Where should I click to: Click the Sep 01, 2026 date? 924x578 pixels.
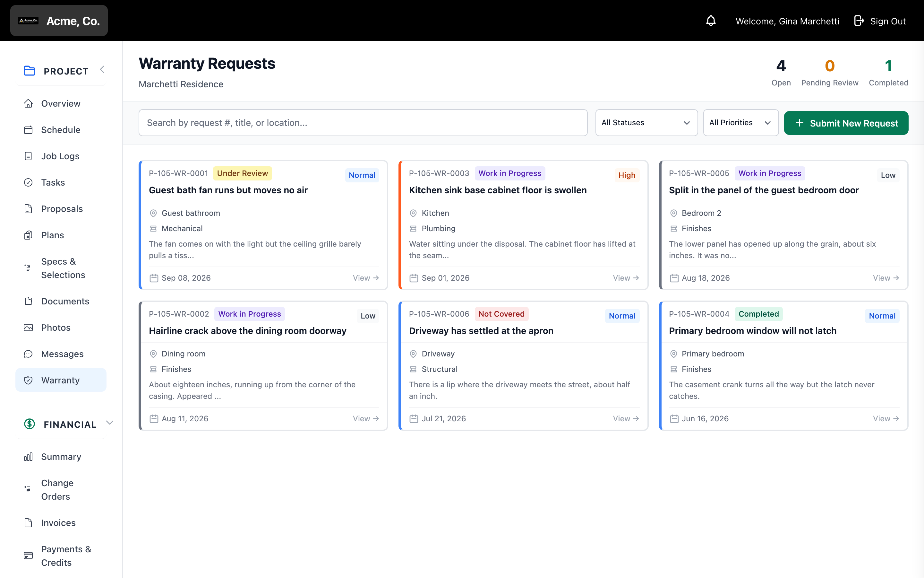coord(446,278)
